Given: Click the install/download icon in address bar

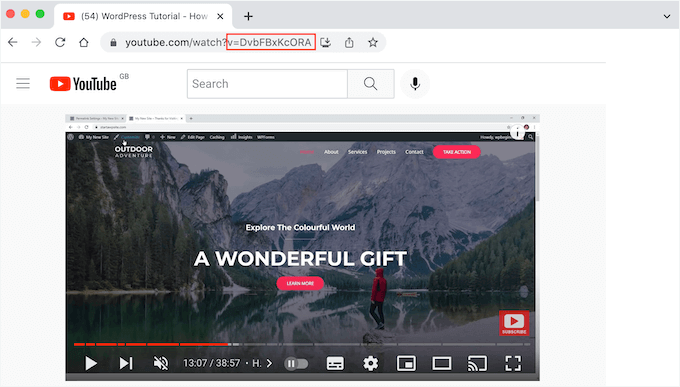Looking at the screenshot, I should [326, 42].
